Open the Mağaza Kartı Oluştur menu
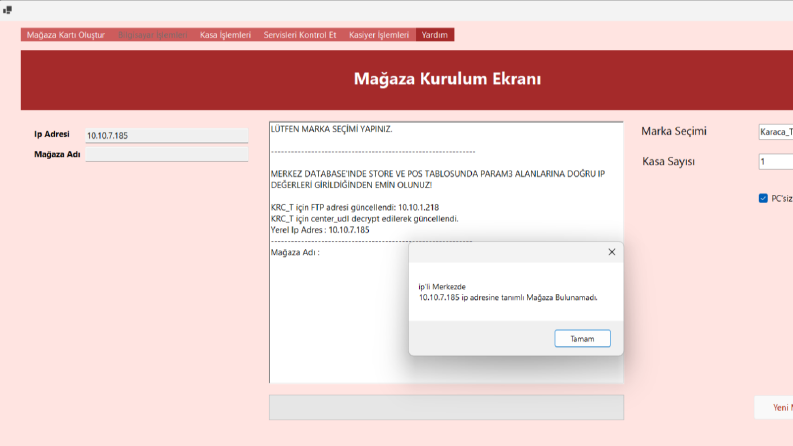793x446 pixels. tap(66, 35)
